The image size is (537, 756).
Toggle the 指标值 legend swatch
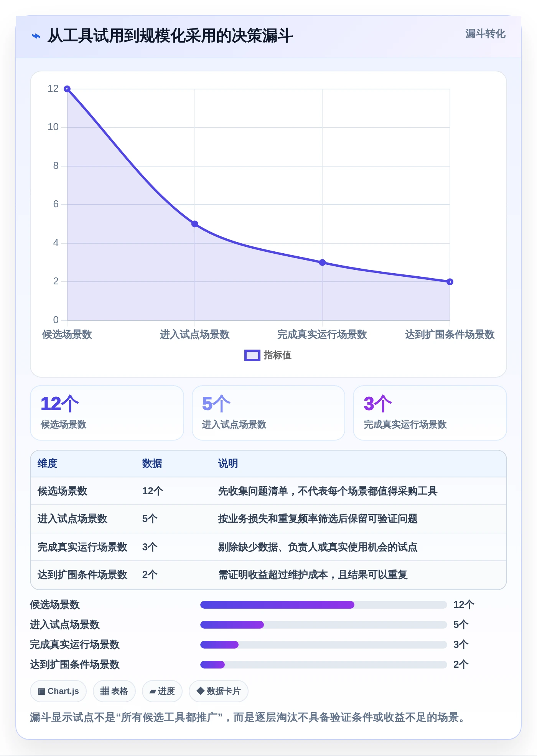252,355
